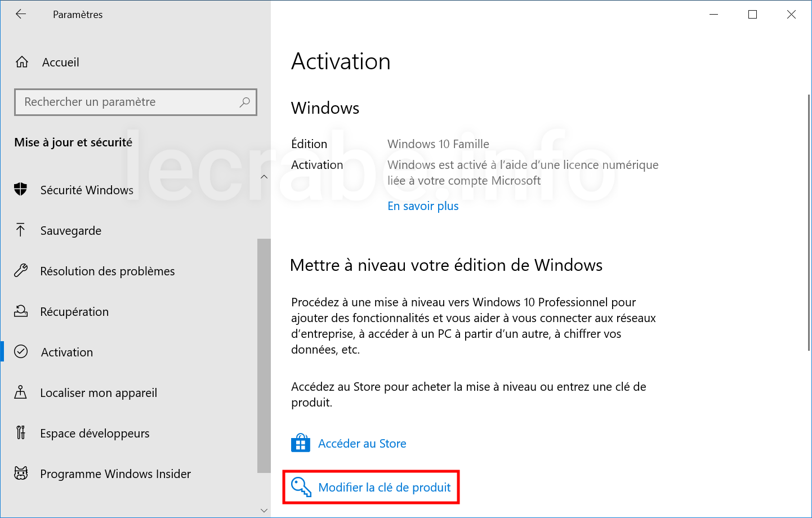Open Accueil via the home icon
812x518 pixels.
(22, 62)
